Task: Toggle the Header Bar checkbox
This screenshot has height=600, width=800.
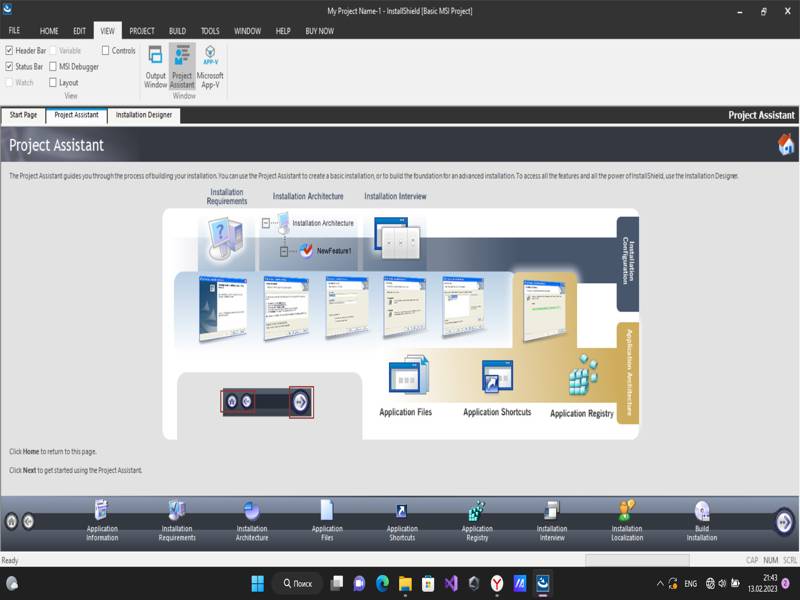Action: pos(10,50)
